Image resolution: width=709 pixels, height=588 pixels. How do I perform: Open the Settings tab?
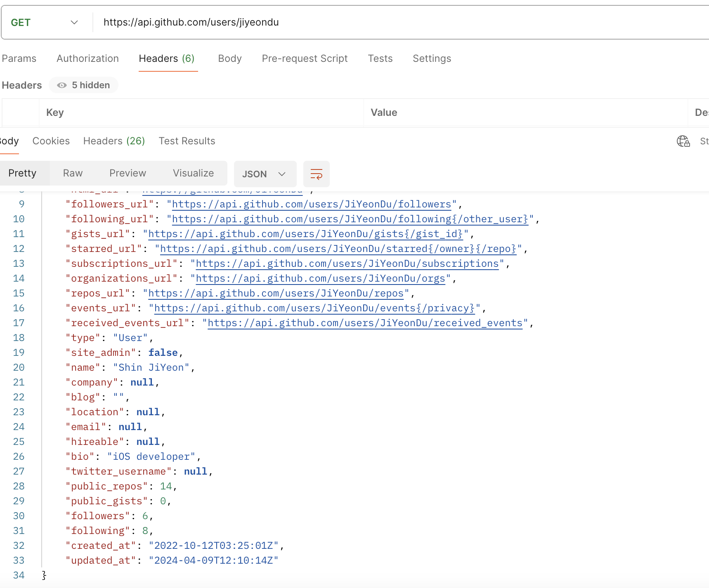(432, 59)
